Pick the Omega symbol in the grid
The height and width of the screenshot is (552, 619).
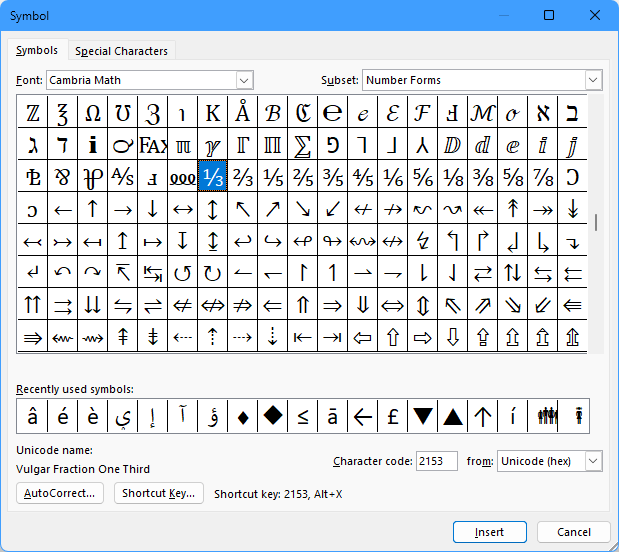pos(92,113)
